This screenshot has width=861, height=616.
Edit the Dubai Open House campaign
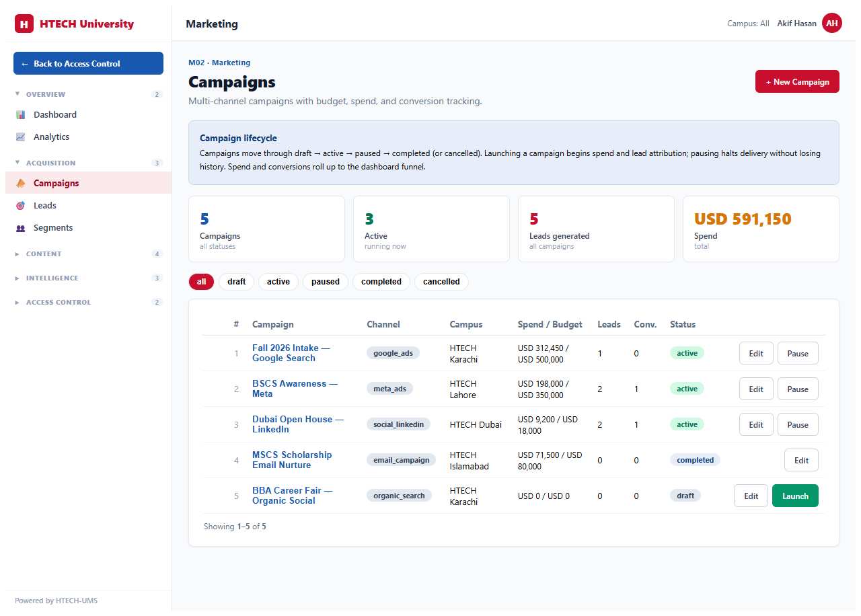point(756,424)
